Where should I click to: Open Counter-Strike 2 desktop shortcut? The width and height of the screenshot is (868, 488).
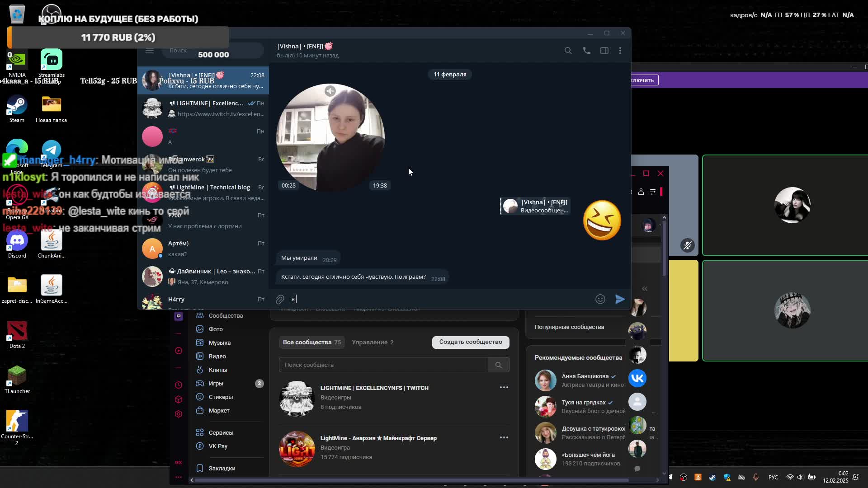(17, 428)
